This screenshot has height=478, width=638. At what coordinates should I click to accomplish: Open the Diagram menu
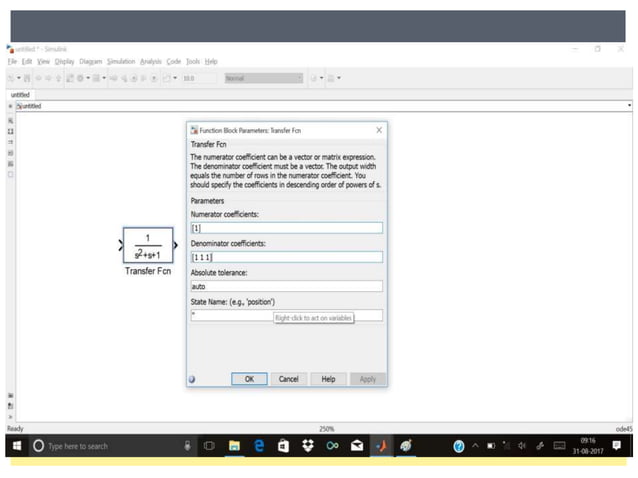(x=91, y=61)
